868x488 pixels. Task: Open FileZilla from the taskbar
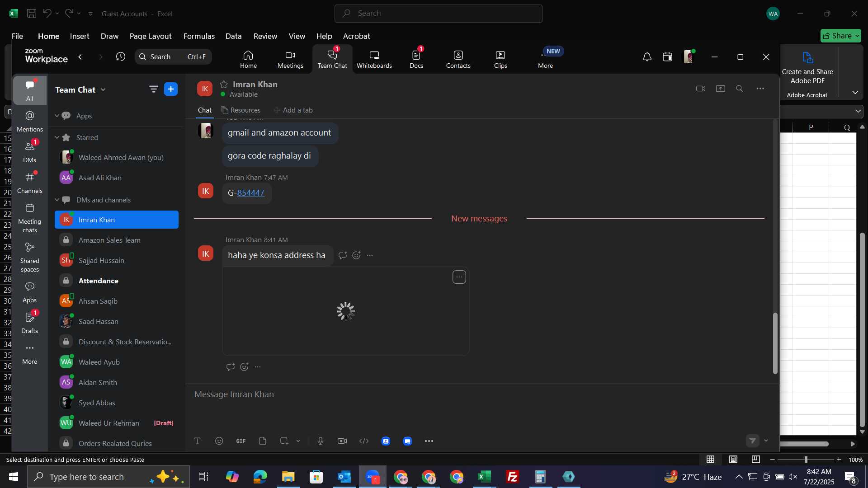[x=513, y=477]
